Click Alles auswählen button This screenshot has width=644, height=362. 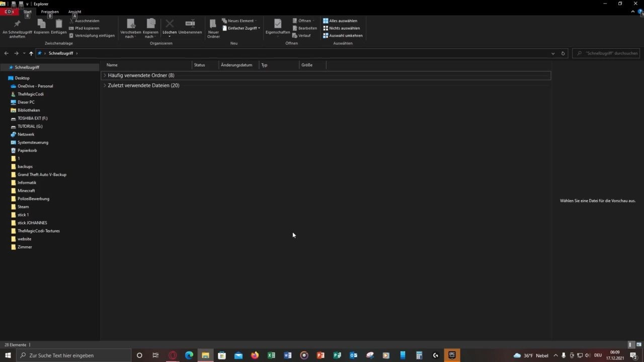(340, 21)
